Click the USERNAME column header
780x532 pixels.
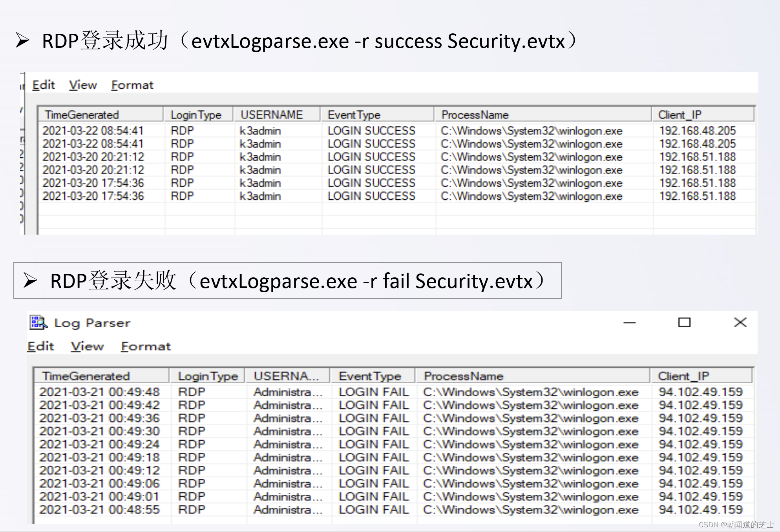(272, 115)
